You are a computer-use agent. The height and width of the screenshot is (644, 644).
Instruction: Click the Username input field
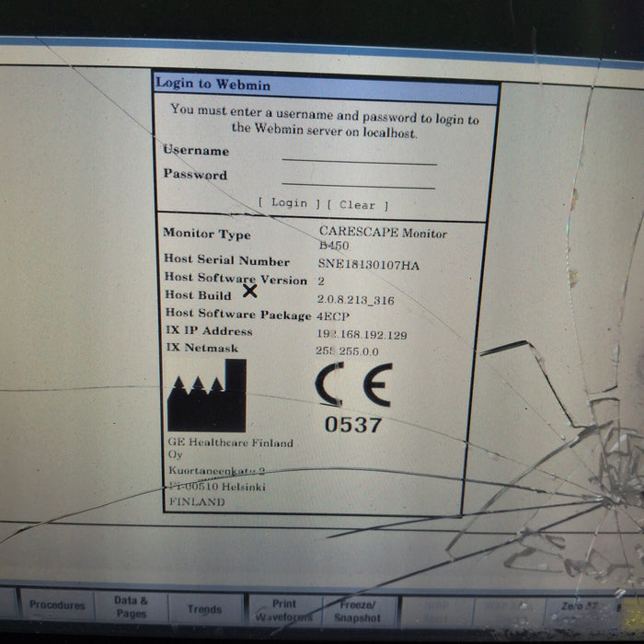tap(359, 155)
